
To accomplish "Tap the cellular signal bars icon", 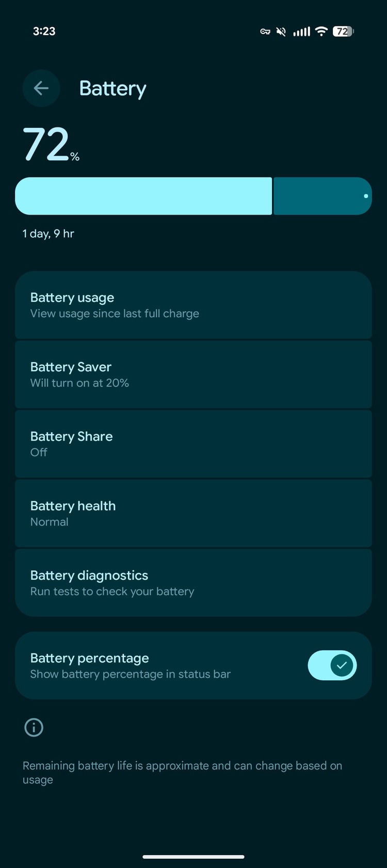I will coord(302,31).
